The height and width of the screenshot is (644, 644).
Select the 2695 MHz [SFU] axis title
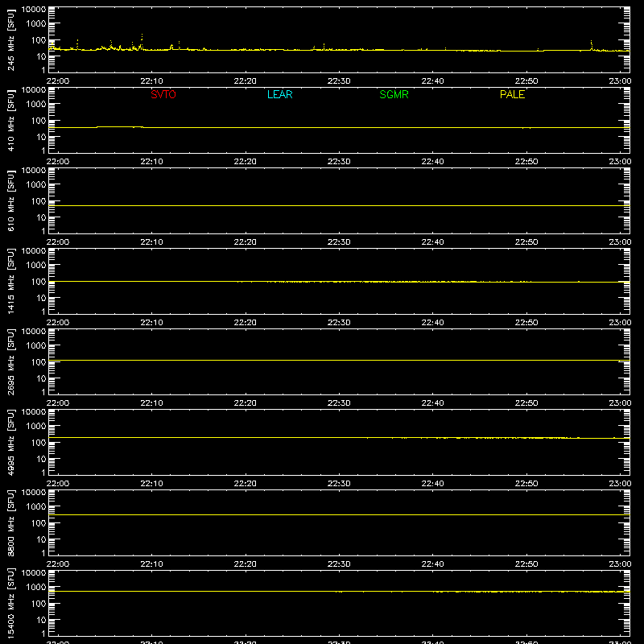tap(10, 362)
